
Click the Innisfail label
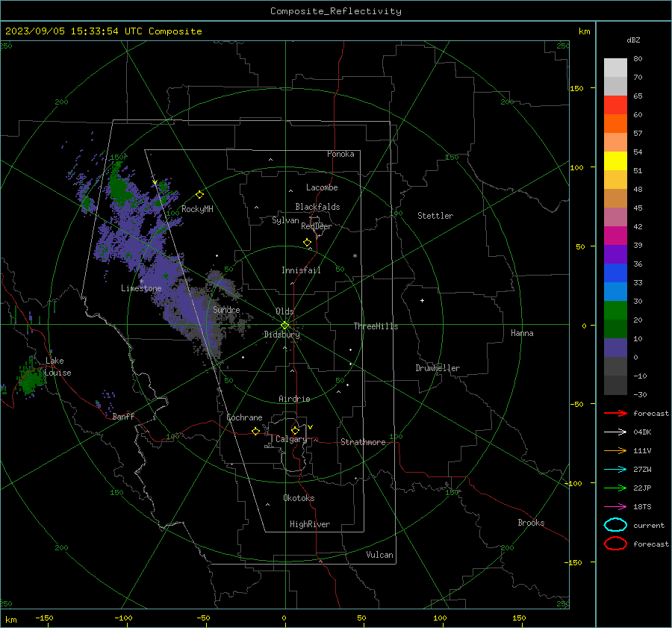tap(301, 270)
